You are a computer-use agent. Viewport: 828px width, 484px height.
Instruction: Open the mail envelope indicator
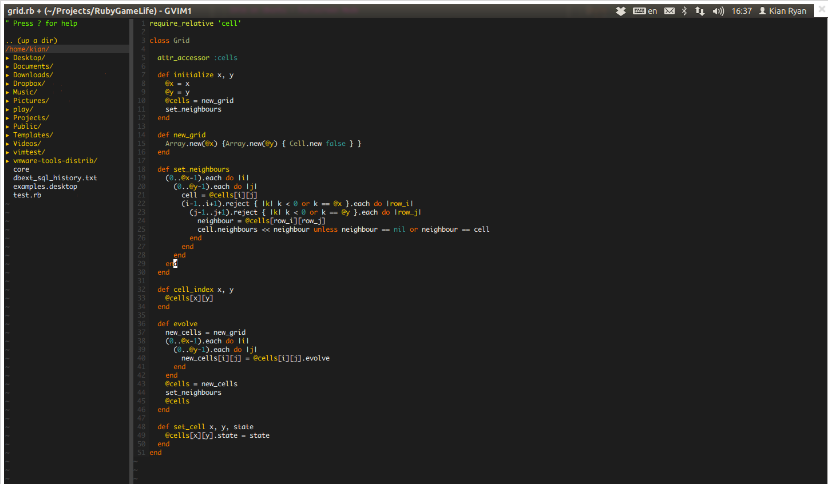(x=669, y=11)
